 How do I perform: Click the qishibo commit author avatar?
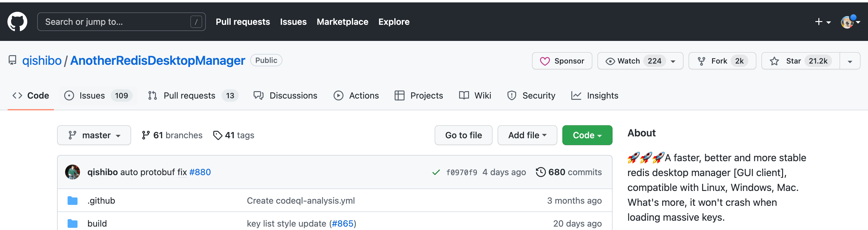point(73,172)
